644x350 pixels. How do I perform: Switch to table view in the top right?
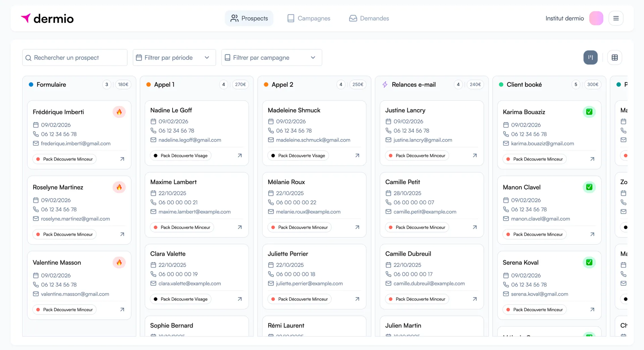614,57
